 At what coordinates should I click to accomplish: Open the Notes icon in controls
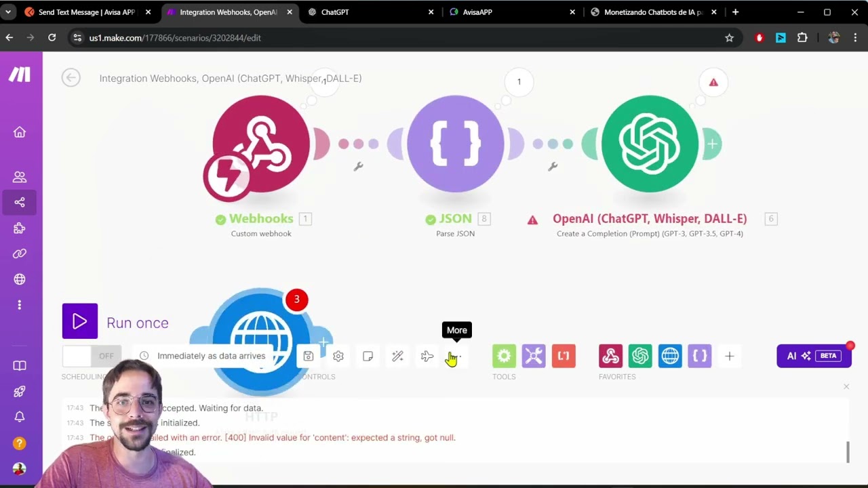[x=368, y=356]
